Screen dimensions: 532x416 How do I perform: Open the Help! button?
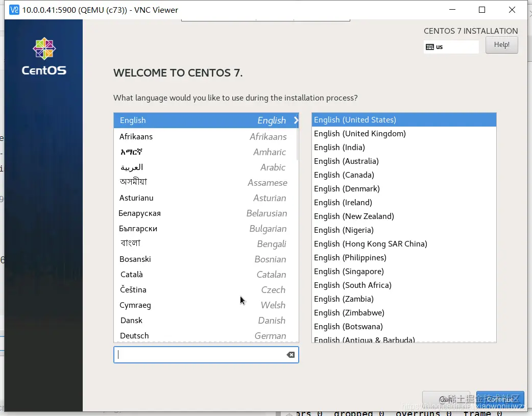point(501,45)
